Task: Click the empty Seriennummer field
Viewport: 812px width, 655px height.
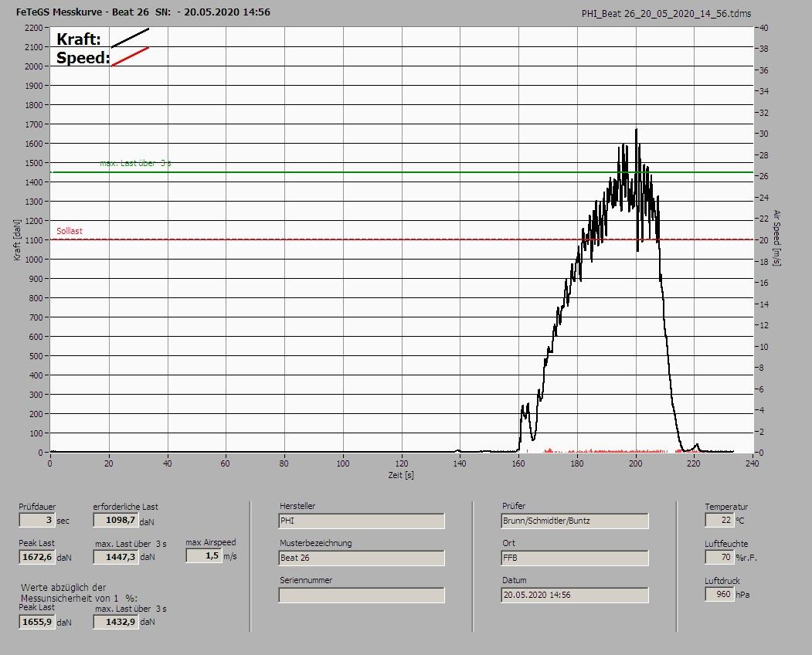Action: (362, 595)
